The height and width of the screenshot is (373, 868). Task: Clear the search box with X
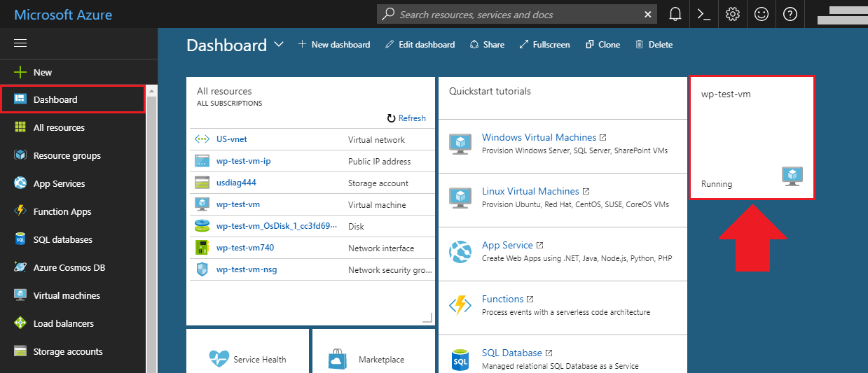click(x=647, y=15)
